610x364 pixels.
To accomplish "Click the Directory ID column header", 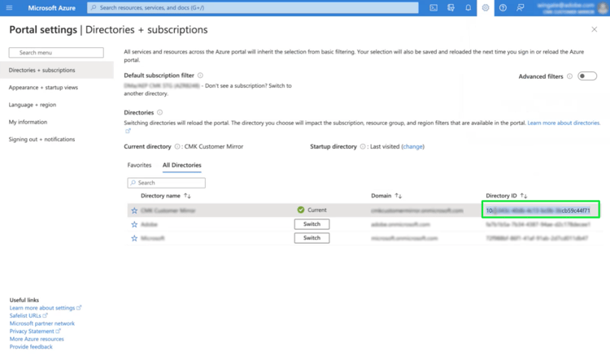I will point(501,196).
